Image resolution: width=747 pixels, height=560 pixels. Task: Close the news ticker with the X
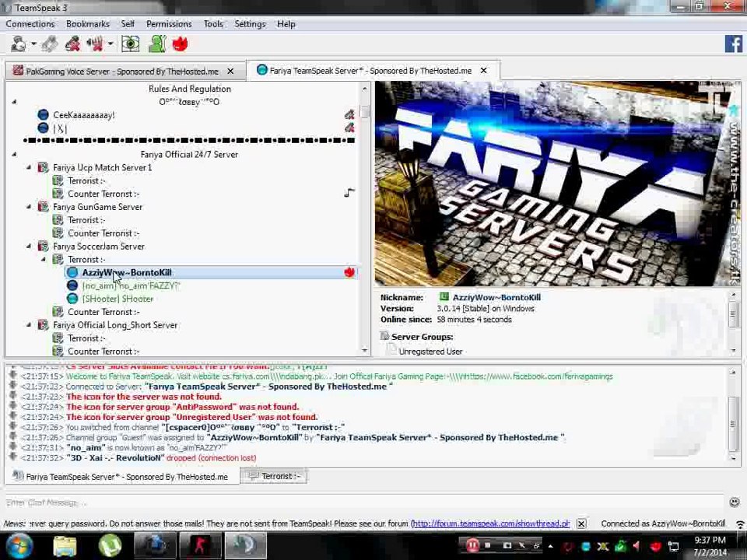[581, 523]
